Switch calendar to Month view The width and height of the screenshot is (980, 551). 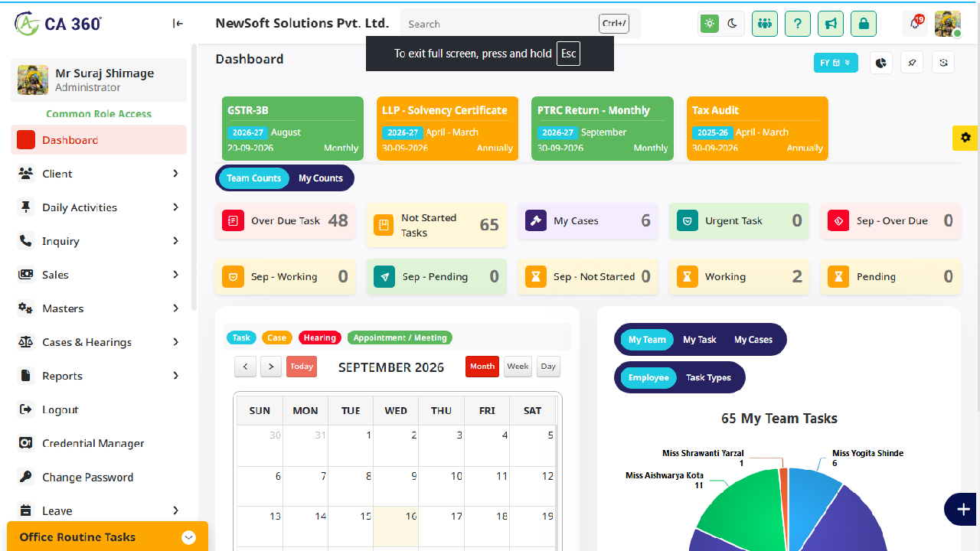[482, 367]
